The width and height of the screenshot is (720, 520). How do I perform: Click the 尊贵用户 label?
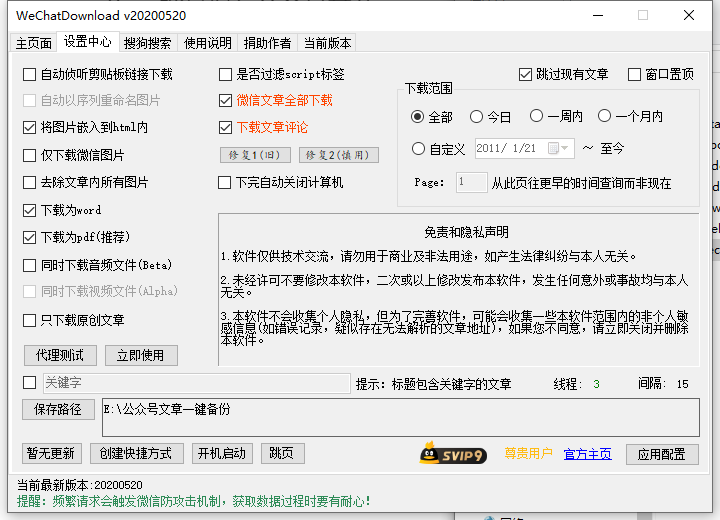pyautogui.click(x=528, y=453)
